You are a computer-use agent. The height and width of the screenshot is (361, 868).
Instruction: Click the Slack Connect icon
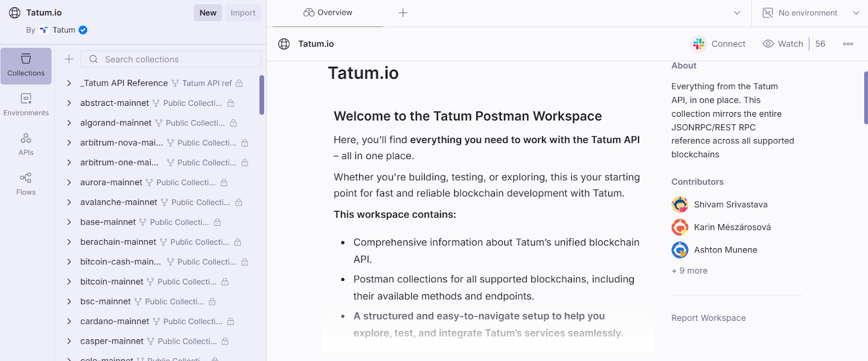pos(699,44)
